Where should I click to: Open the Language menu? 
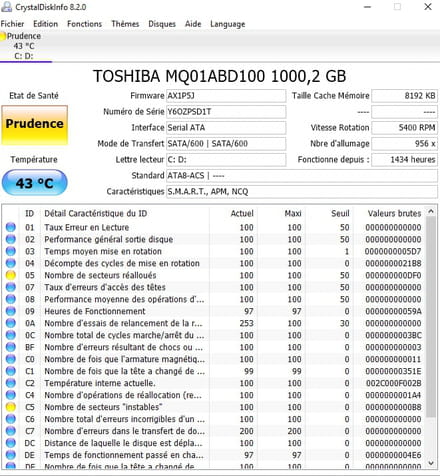click(x=228, y=24)
